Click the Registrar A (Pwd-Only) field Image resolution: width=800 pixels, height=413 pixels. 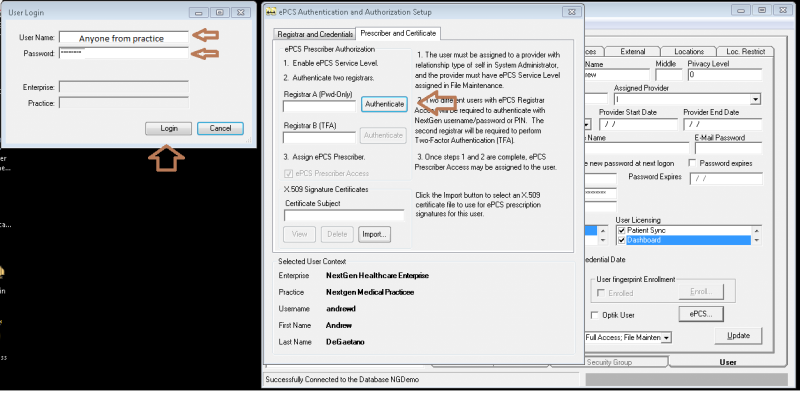[x=319, y=106]
